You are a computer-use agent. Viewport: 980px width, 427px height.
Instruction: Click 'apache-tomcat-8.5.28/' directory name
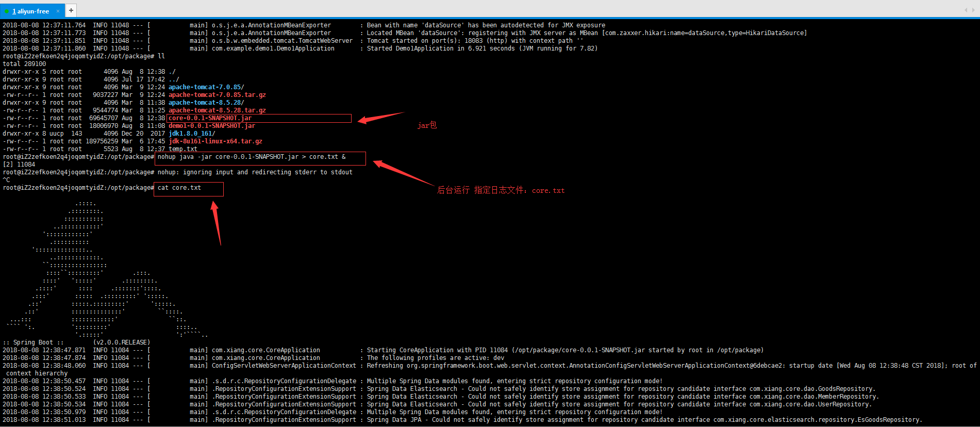point(206,103)
